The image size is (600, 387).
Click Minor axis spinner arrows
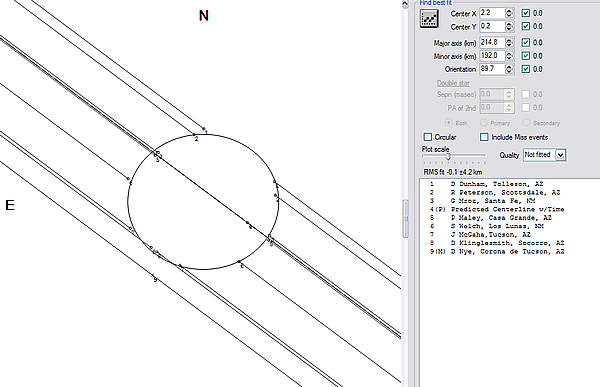point(509,56)
